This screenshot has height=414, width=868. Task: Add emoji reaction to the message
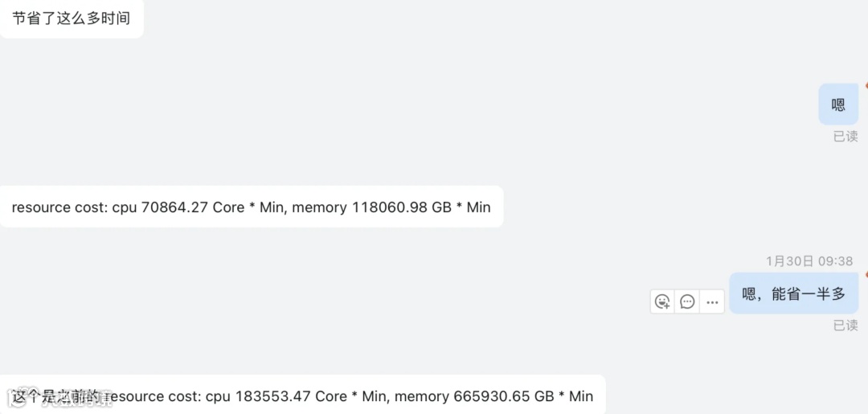pyautogui.click(x=662, y=301)
